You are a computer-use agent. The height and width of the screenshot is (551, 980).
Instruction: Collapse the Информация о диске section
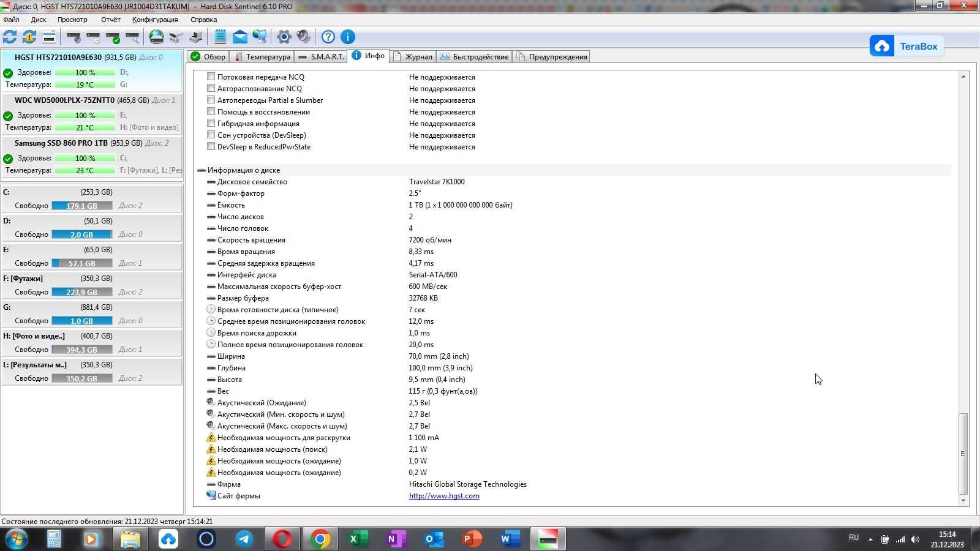[x=202, y=170]
